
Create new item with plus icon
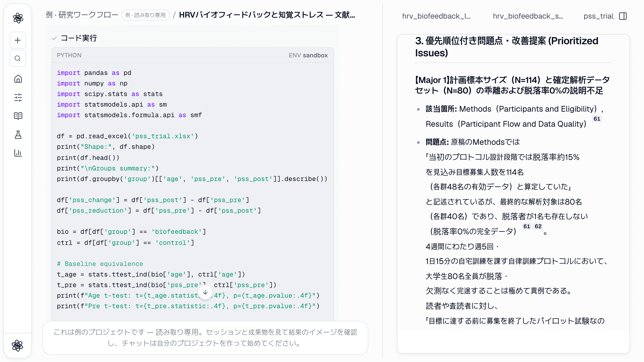(18, 40)
